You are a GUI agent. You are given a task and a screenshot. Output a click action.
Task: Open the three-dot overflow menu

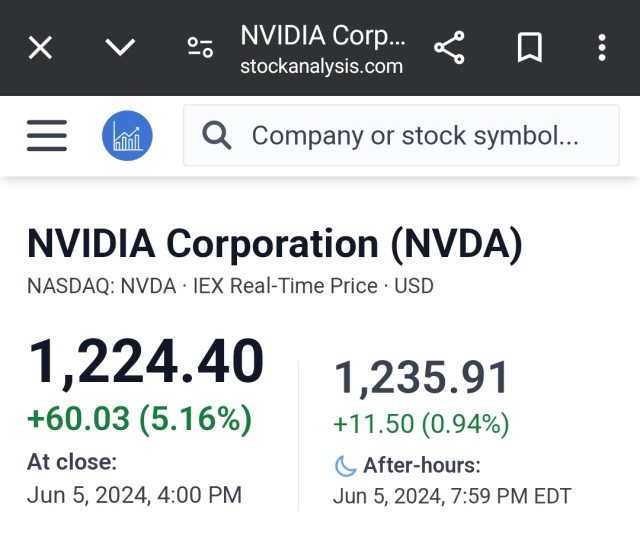pyautogui.click(x=601, y=47)
